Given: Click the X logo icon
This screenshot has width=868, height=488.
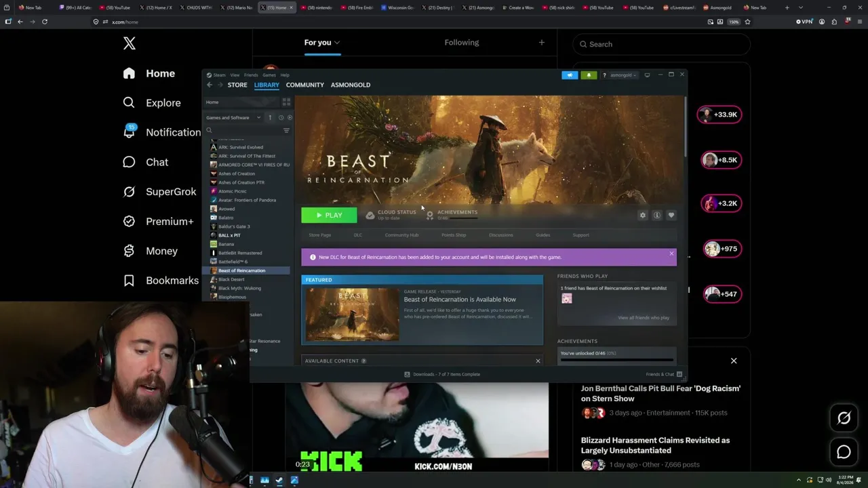Looking at the screenshot, I should (x=130, y=44).
